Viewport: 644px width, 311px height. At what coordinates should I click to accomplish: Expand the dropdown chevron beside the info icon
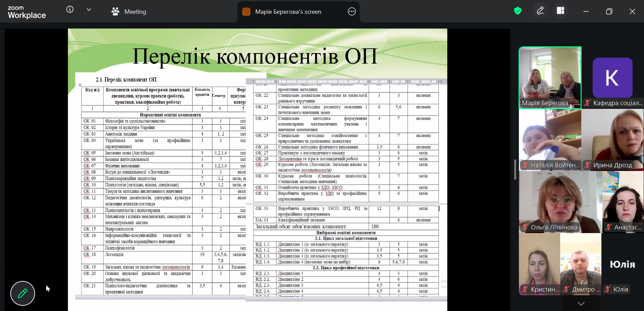point(89,10)
